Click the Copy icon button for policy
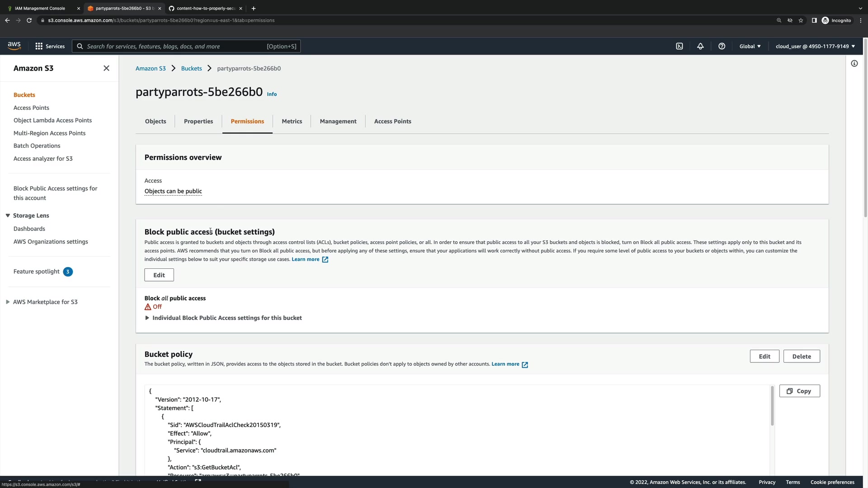Viewport: 868px width, 488px height. [799, 391]
